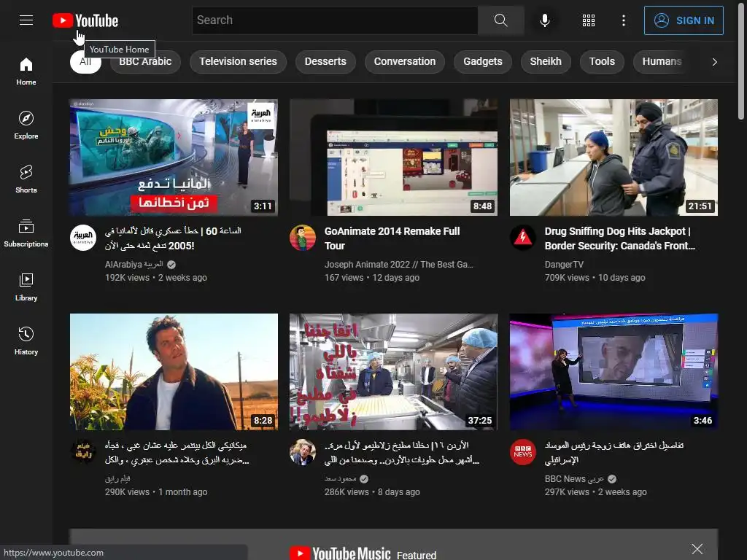Screen dimensions: 747x560
Task: Click the search magnifier button
Action: pyautogui.click(x=500, y=20)
